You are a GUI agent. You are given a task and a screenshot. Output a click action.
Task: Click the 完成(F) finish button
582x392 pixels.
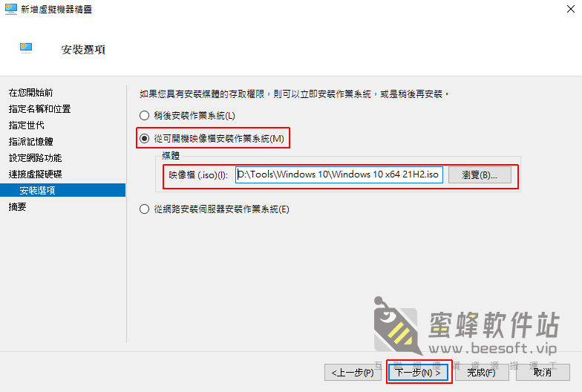pyautogui.click(x=481, y=373)
